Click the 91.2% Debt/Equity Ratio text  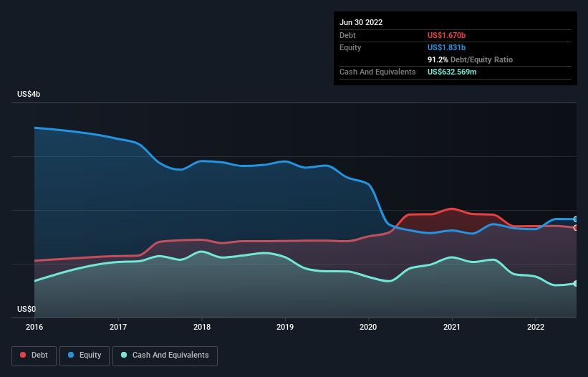click(470, 59)
